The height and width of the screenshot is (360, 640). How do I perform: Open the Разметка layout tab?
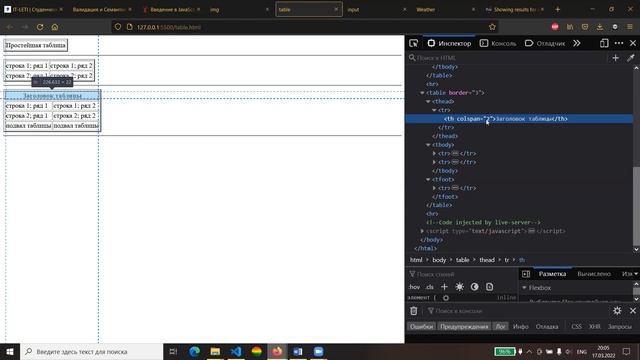pos(552,274)
